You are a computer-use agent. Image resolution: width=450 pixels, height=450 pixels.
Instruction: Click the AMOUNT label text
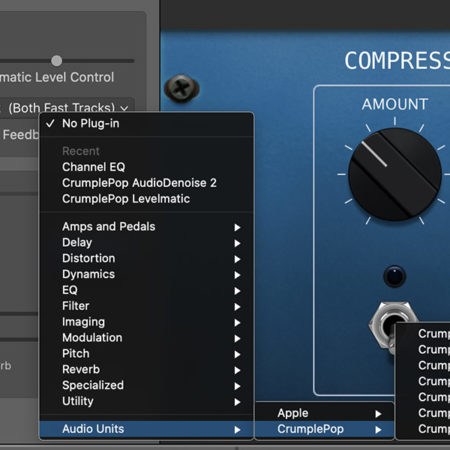coord(395,104)
